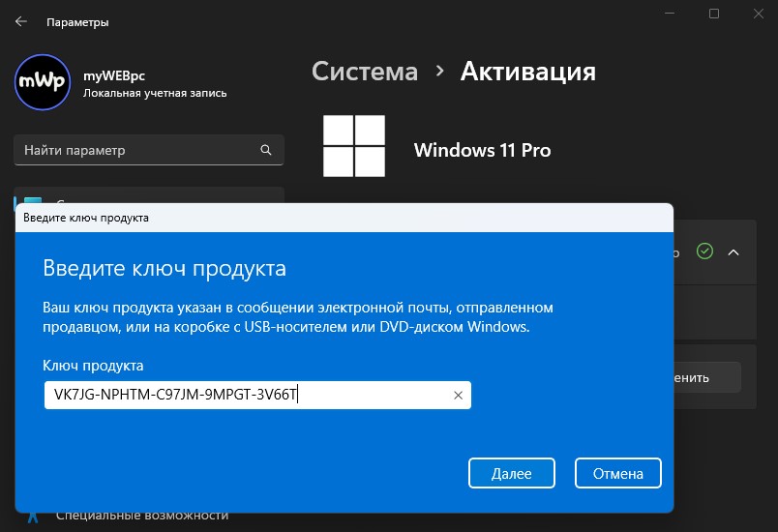Click the myWEBpc account name
Screen dimensions: 778x532
point(114,75)
